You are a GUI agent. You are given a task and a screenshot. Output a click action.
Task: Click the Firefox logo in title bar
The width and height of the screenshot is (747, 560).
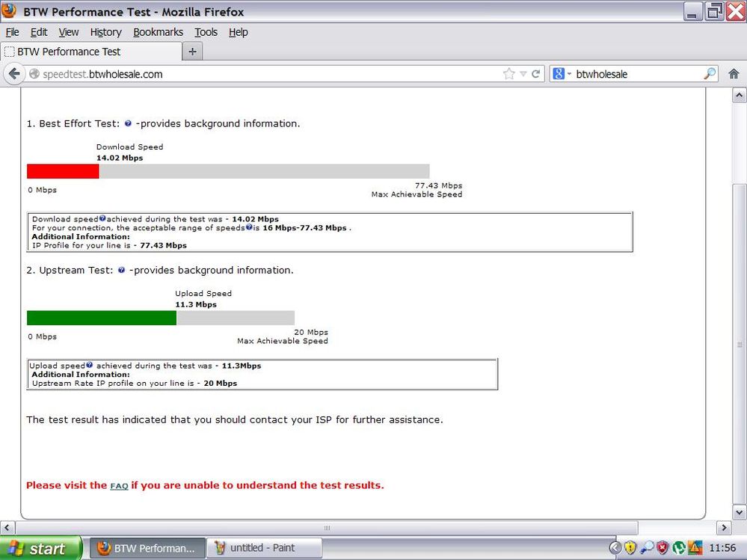pyautogui.click(x=9, y=10)
